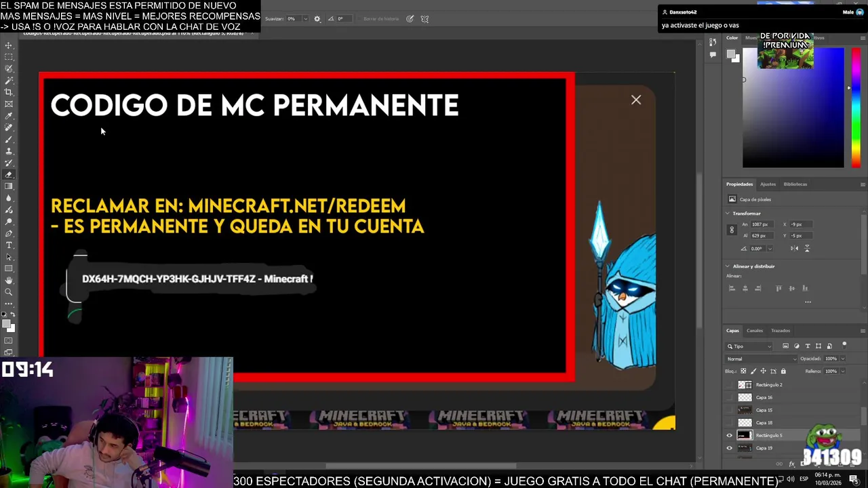Hide the Capa 19 layer
The width and height of the screenshot is (868, 488).
(730, 448)
